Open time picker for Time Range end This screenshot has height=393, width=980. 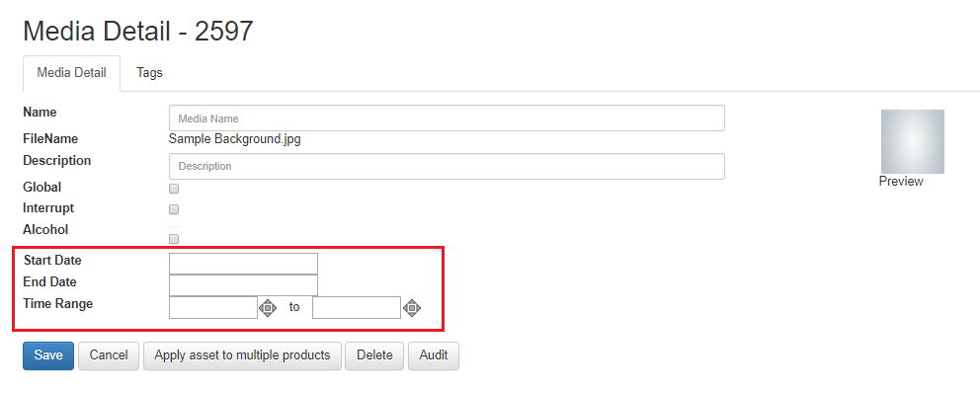pyautogui.click(x=412, y=307)
